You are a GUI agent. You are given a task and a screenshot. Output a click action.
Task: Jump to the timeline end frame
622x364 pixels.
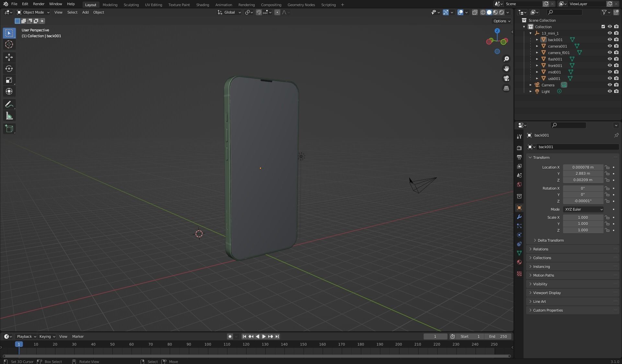click(x=277, y=336)
